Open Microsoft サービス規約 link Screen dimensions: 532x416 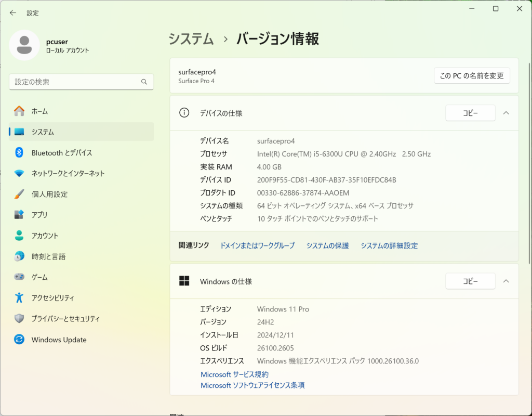tap(234, 374)
